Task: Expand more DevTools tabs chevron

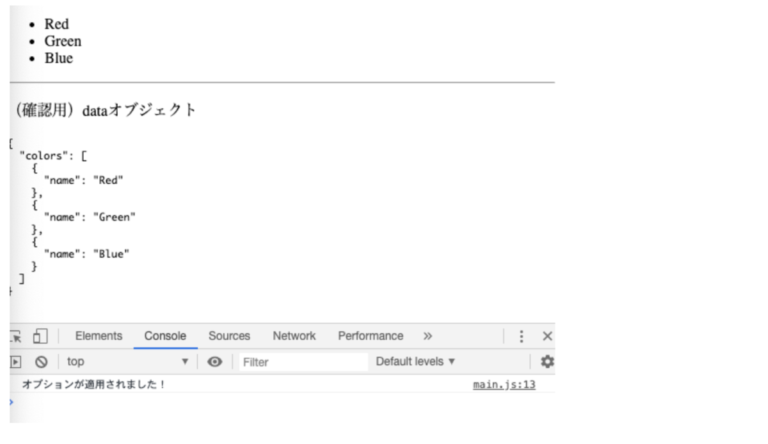Action: point(428,336)
